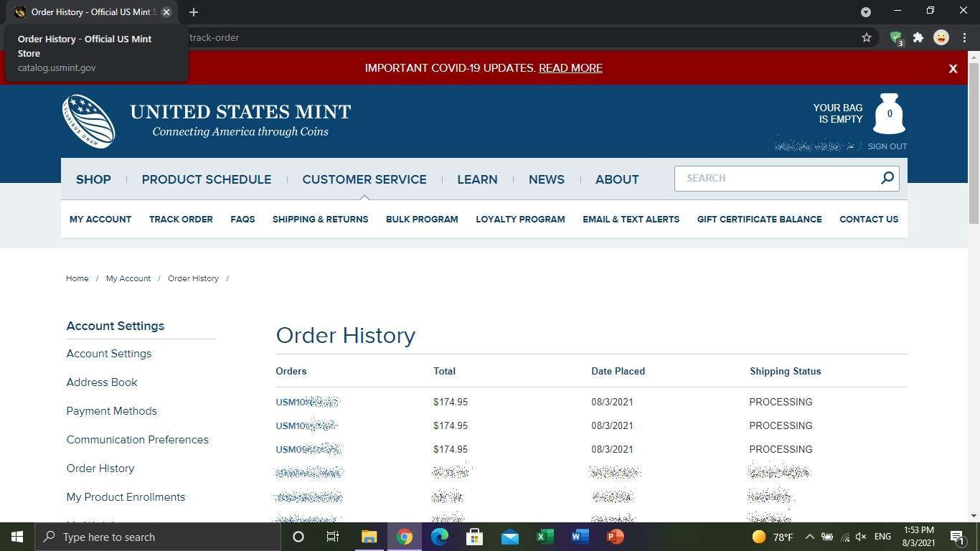This screenshot has height=551, width=980.
Task: Open the LEARN menu
Action: click(x=477, y=179)
